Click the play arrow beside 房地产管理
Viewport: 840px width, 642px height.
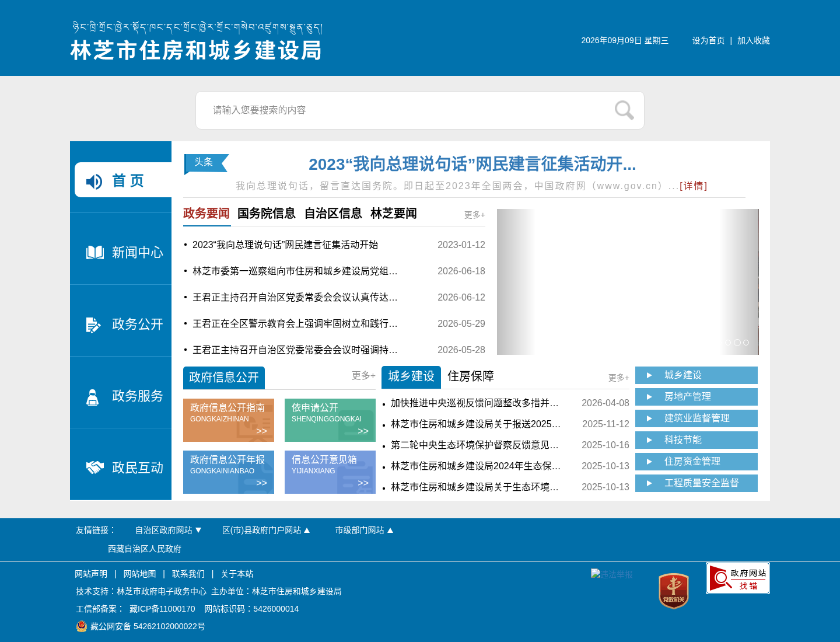tap(649, 397)
